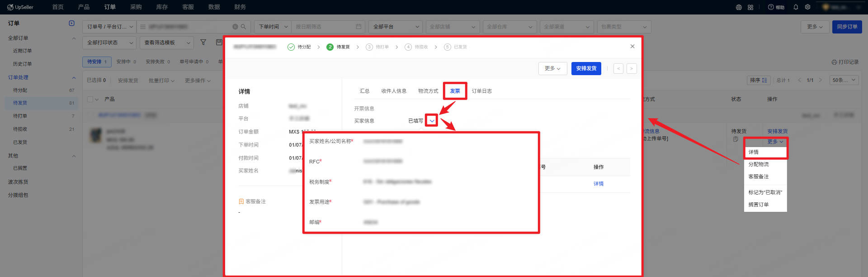
Task: Click the product thumbnail in order row
Action: click(95, 135)
